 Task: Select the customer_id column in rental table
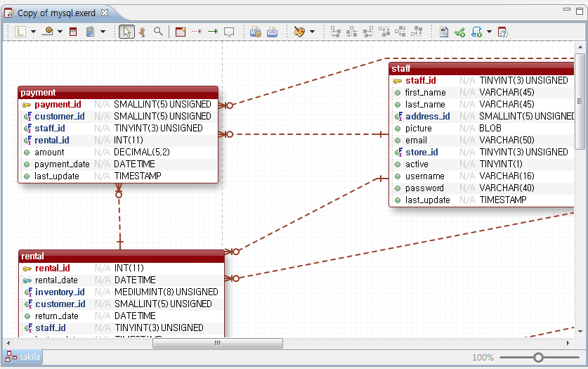tap(60, 304)
